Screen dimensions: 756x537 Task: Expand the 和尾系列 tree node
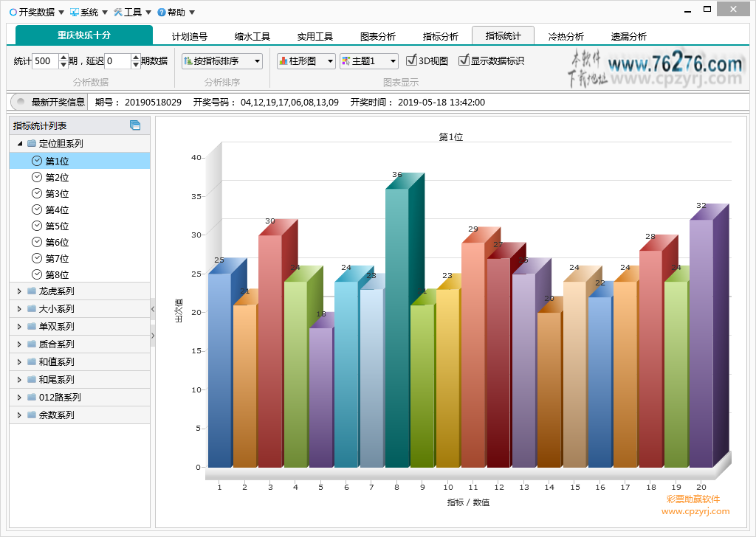coord(19,379)
